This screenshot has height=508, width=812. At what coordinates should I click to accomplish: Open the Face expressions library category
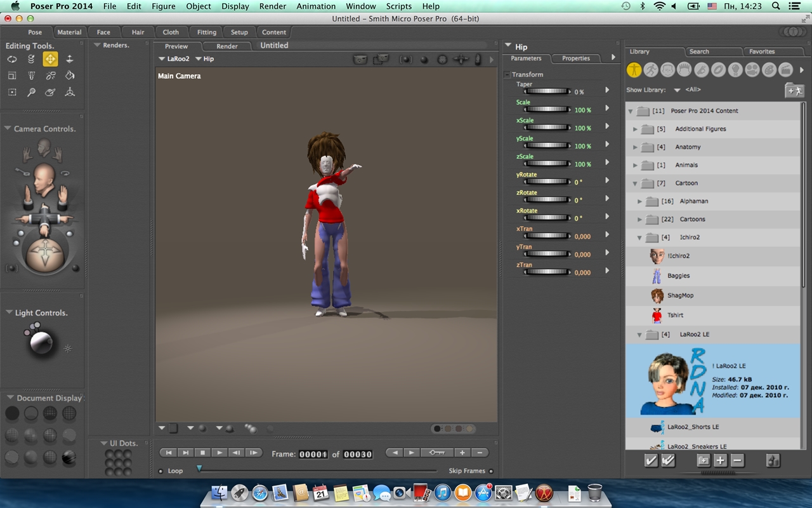point(667,70)
